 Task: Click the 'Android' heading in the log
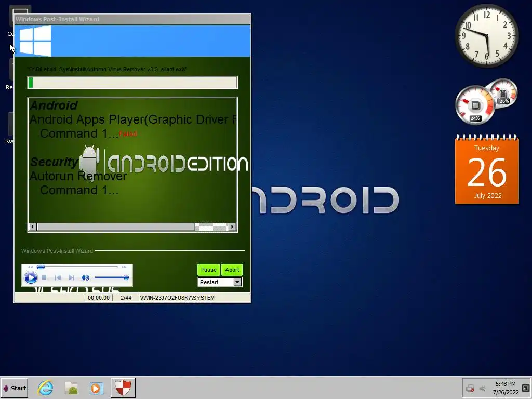[x=54, y=105]
